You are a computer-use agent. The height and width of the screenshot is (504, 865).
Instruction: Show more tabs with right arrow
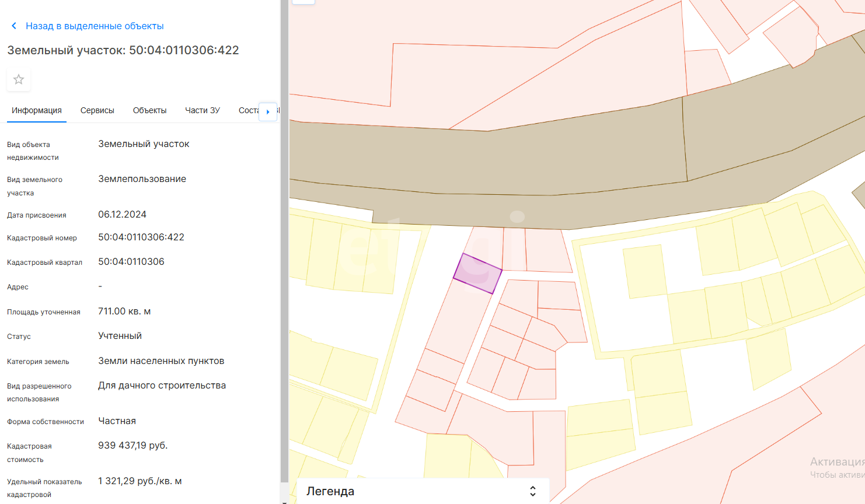268,111
